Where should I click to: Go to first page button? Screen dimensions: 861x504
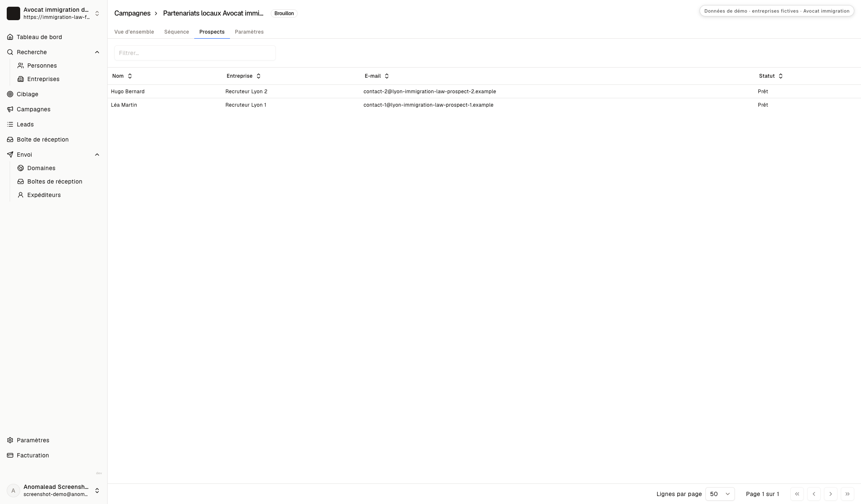[x=797, y=494]
